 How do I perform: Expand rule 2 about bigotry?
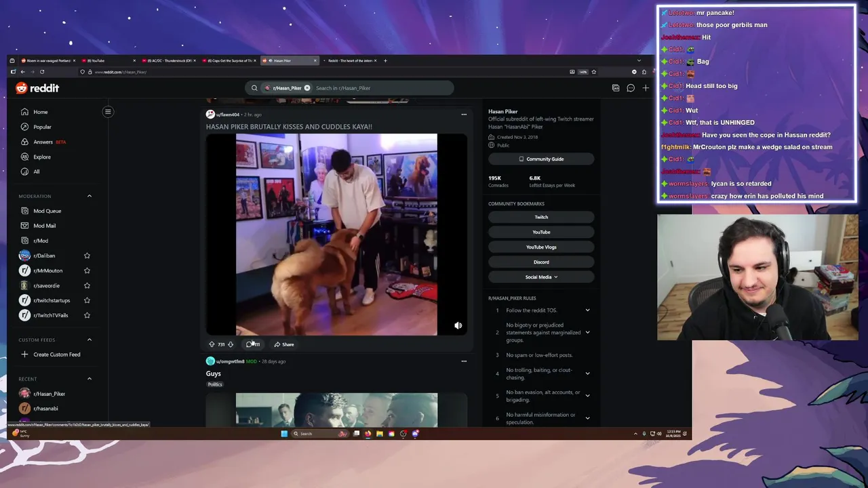[587, 333]
